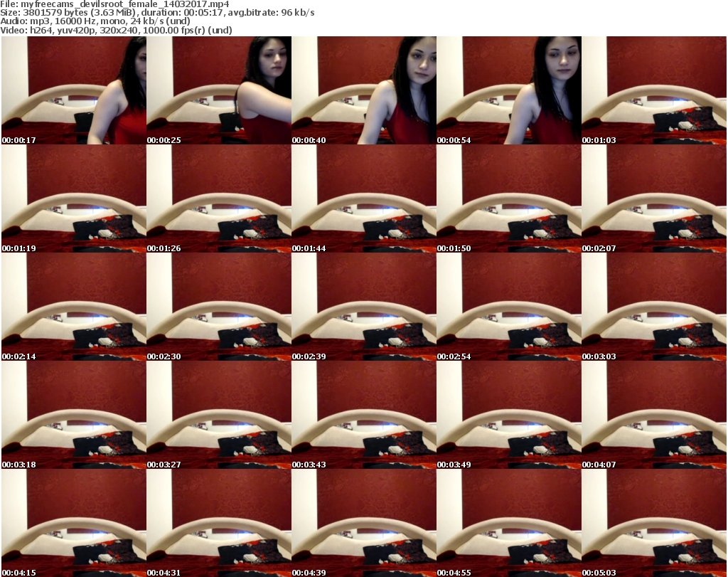View the frame captured at 00:04:39
The image size is (728, 577).
(x=364, y=523)
